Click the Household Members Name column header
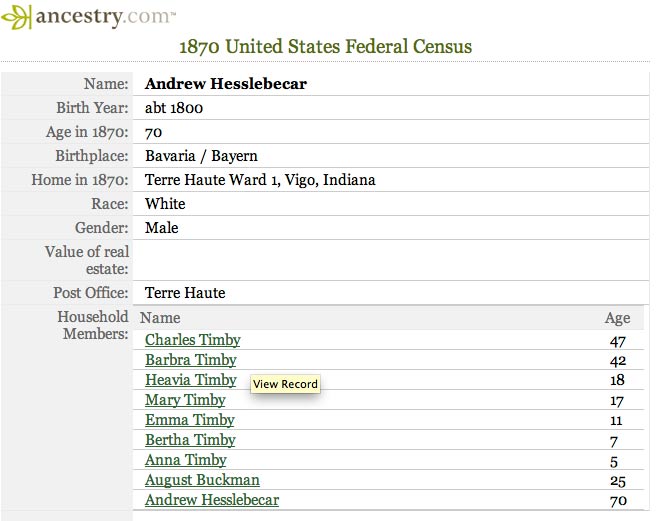This screenshot has height=521, width=656. 162,318
